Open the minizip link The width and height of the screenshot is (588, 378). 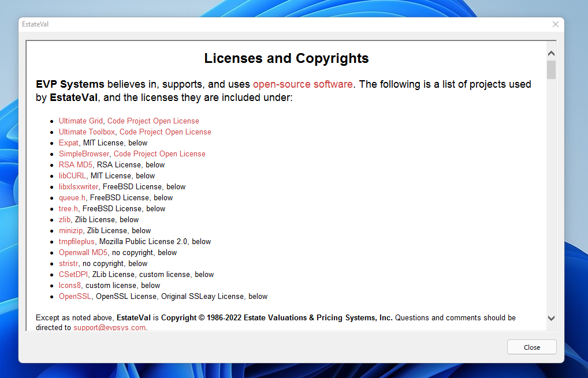coord(70,230)
